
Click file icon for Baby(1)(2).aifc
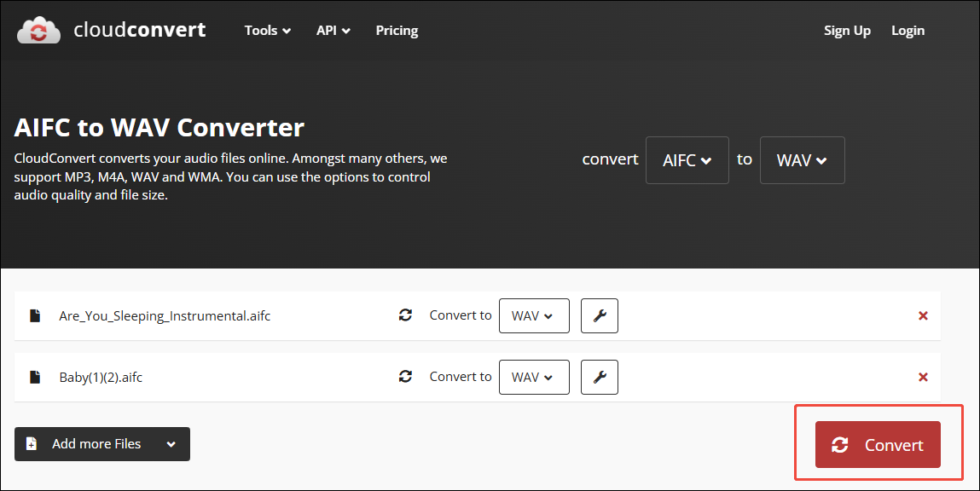pos(35,377)
